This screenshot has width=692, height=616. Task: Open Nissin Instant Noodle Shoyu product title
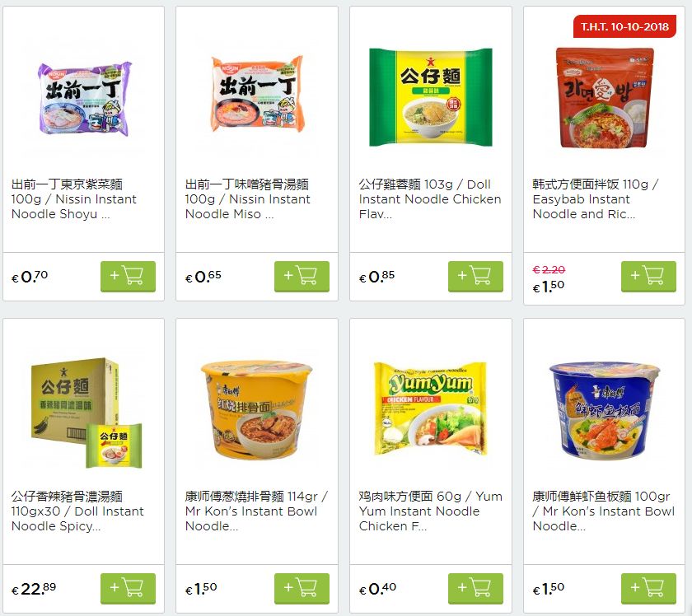74,199
